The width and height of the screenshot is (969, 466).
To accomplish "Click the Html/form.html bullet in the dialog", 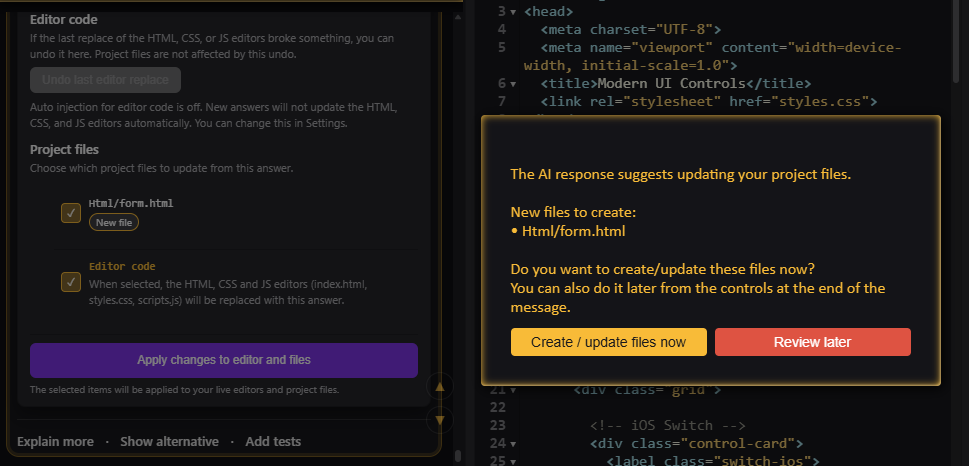I will (568, 231).
